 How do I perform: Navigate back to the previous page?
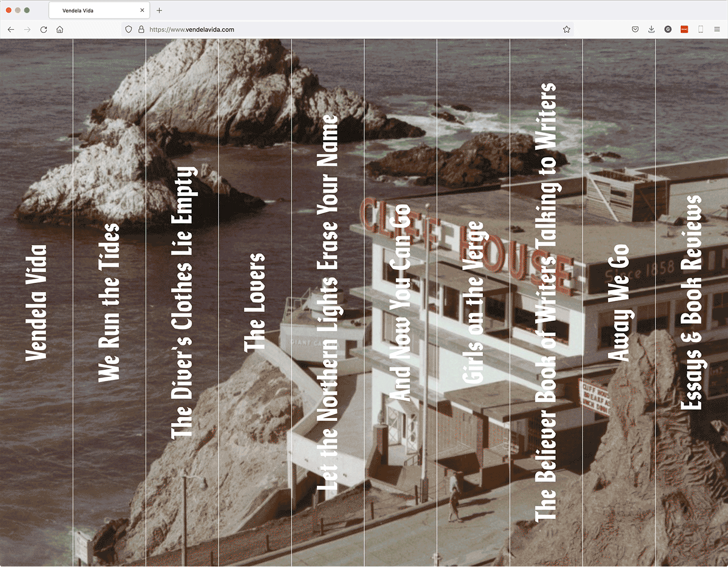coord(11,29)
